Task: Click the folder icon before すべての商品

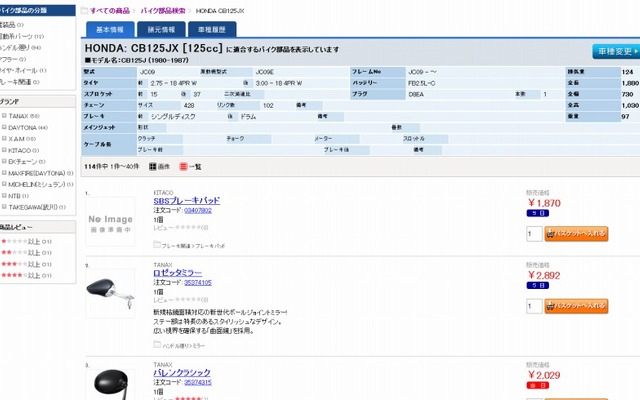Action: tap(84, 11)
